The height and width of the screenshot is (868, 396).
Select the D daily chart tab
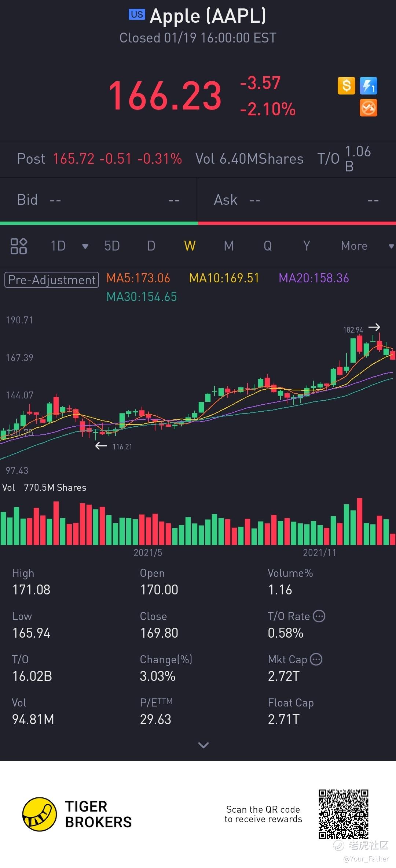point(151,246)
